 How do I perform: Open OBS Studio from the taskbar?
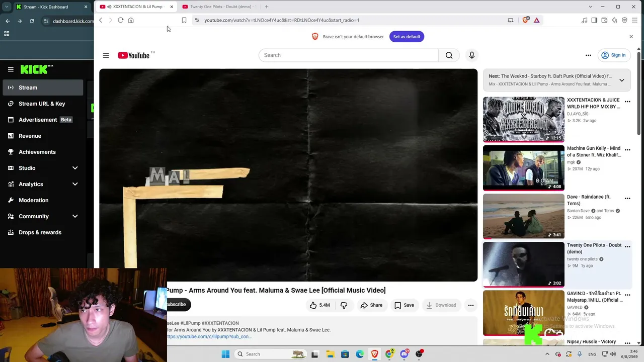[x=419, y=354]
